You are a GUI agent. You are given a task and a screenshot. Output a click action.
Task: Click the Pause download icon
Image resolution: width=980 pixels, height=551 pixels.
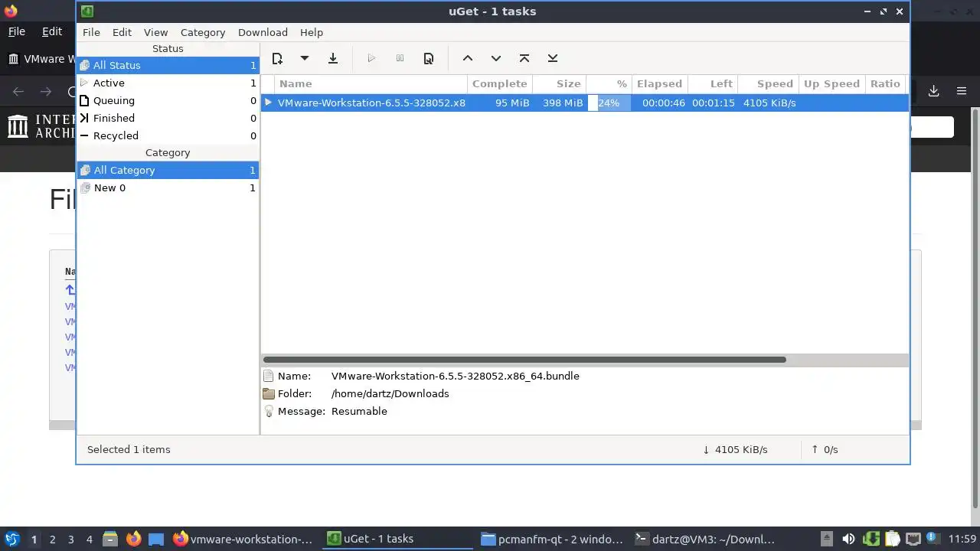tap(400, 58)
